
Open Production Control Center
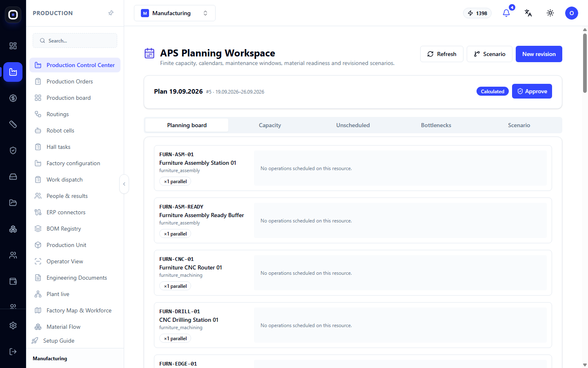coord(75,65)
